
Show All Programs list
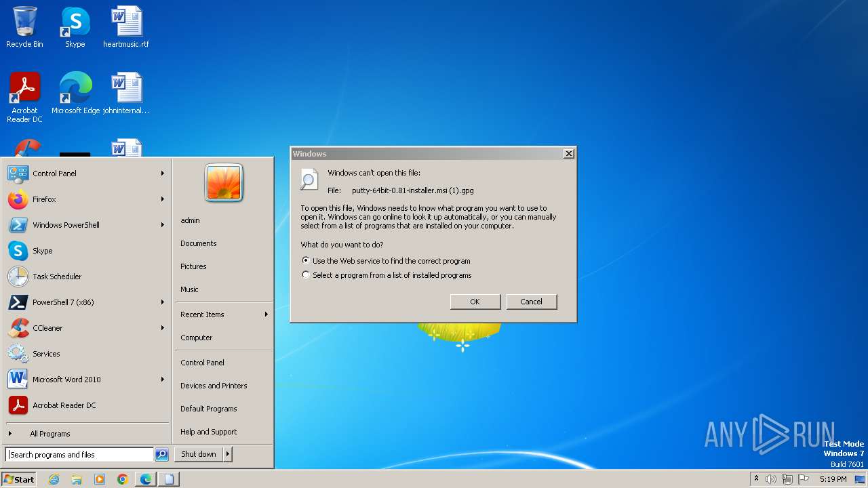pos(50,434)
